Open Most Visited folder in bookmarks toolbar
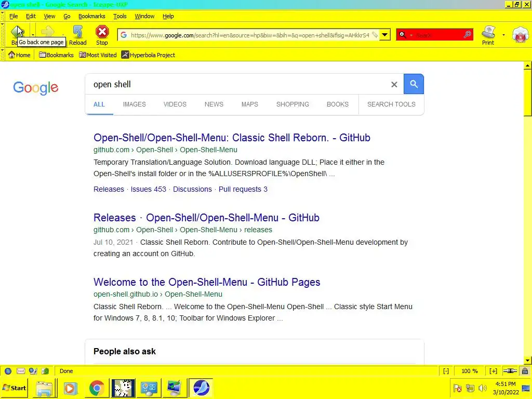This screenshot has height=399, width=532. coord(98,55)
